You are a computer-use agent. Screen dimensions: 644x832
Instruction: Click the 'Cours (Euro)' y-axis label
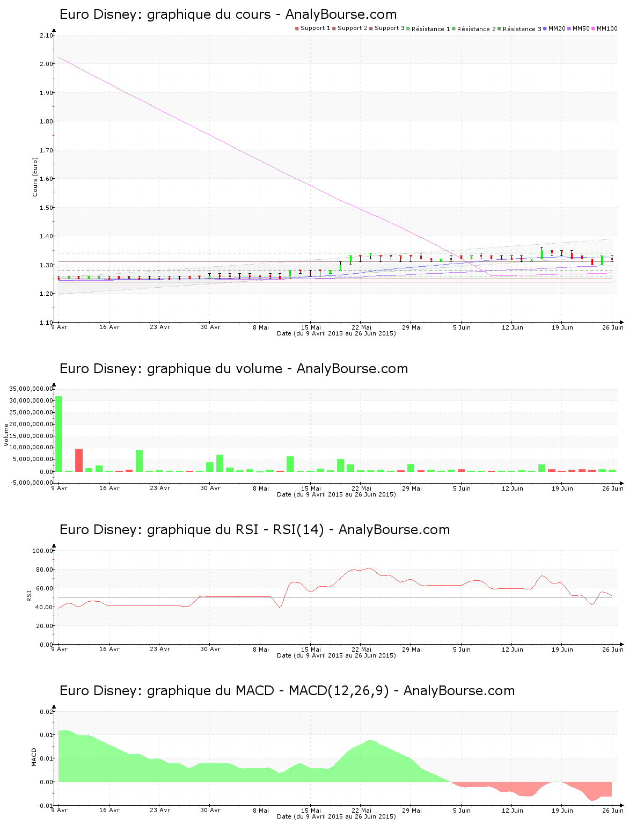coord(35,177)
